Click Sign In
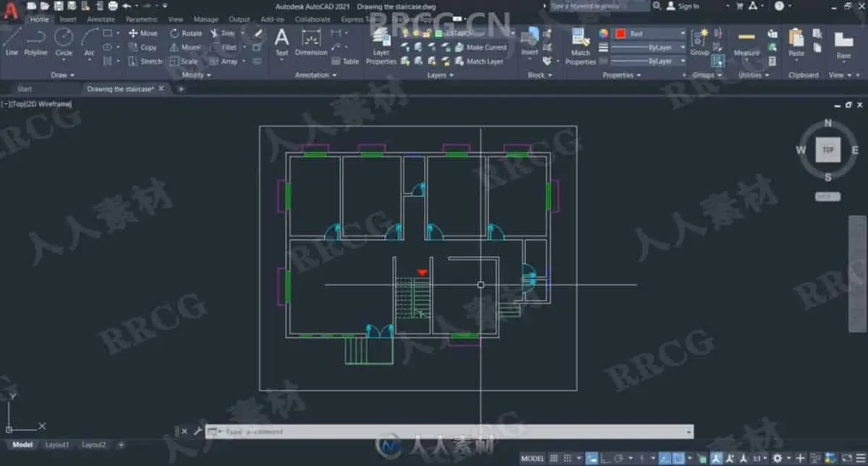The image size is (868, 466). [x=683, y=6]
